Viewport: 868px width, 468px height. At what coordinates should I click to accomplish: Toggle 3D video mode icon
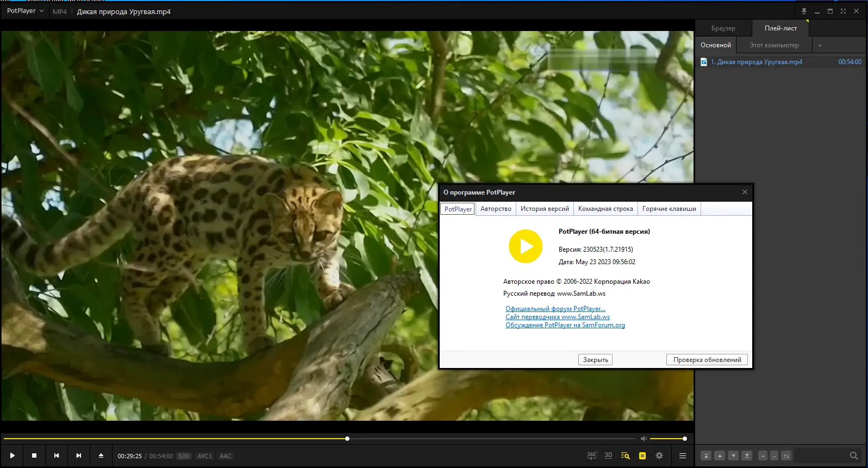click(x=608, y=455)
